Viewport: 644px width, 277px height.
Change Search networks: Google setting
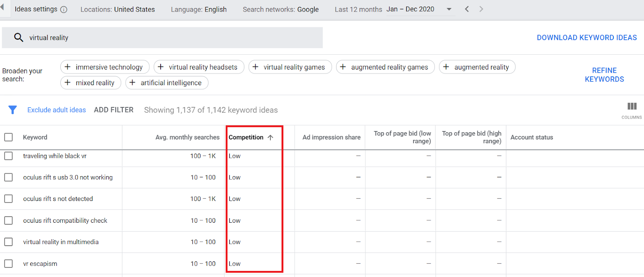281,9
